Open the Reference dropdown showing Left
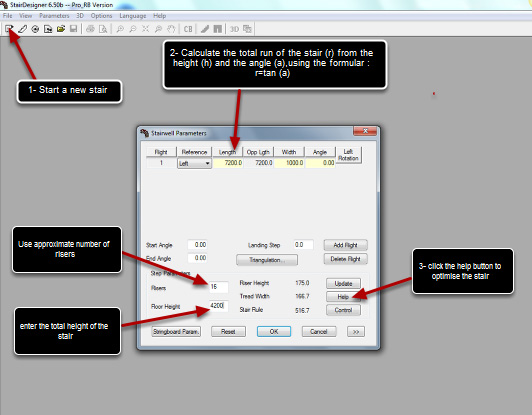This screenshot has width=532, height=415. [x=194, y=163]
